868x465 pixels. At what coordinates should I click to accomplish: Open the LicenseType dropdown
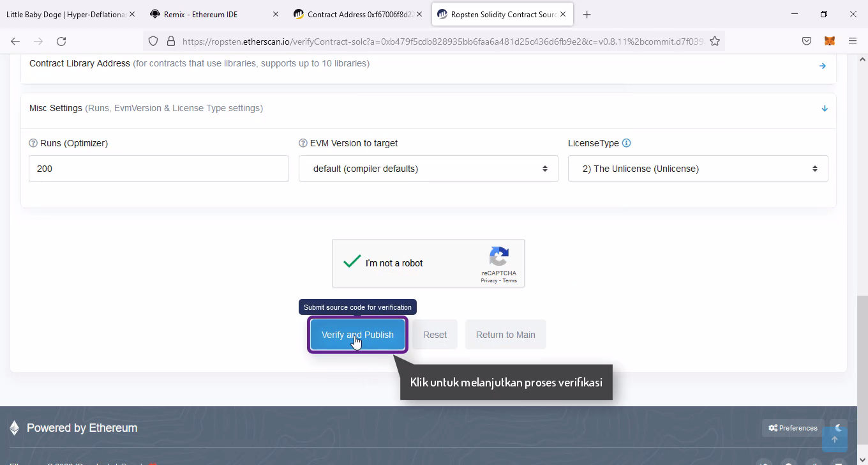coord(698,169)
